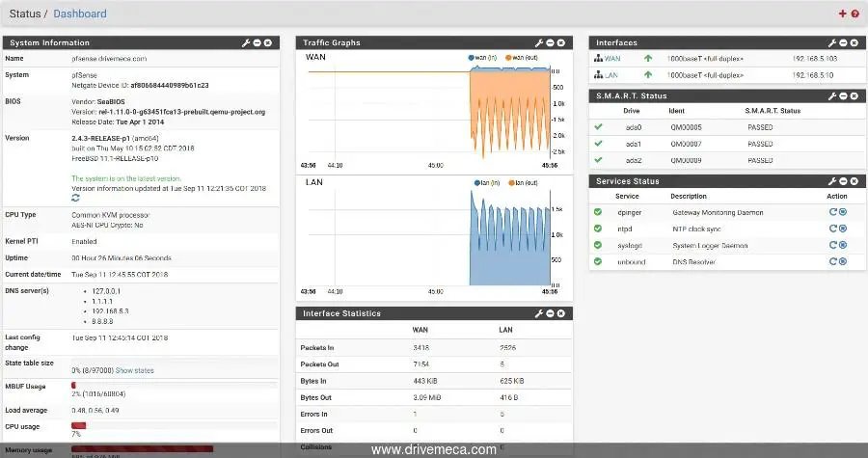Collapse the Interface Statistics widget

551,313
